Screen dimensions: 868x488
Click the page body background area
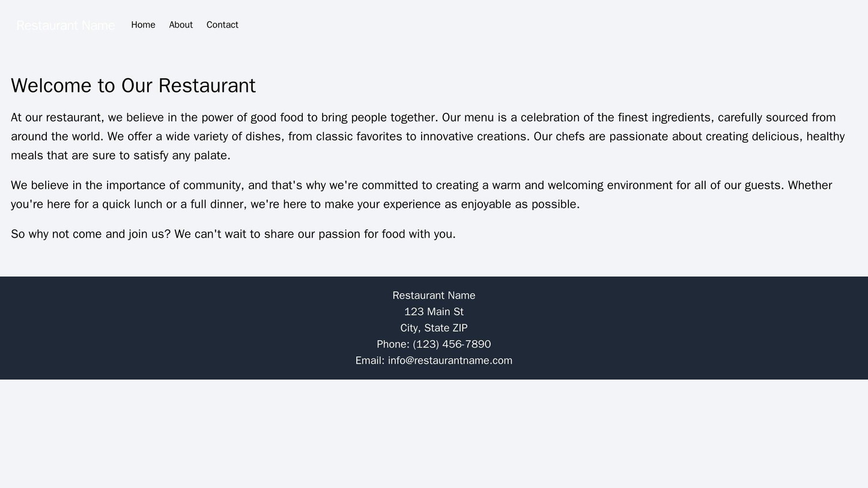434,432
